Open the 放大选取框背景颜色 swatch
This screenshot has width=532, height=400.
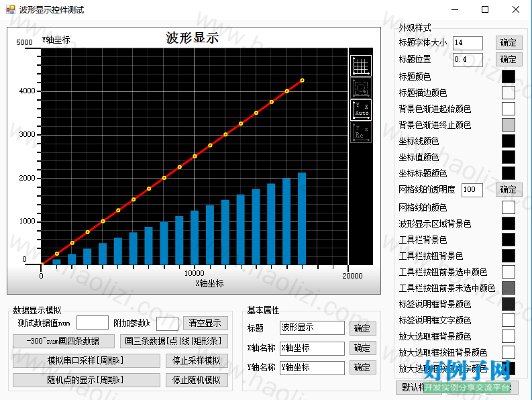click(x=509, y=336)
